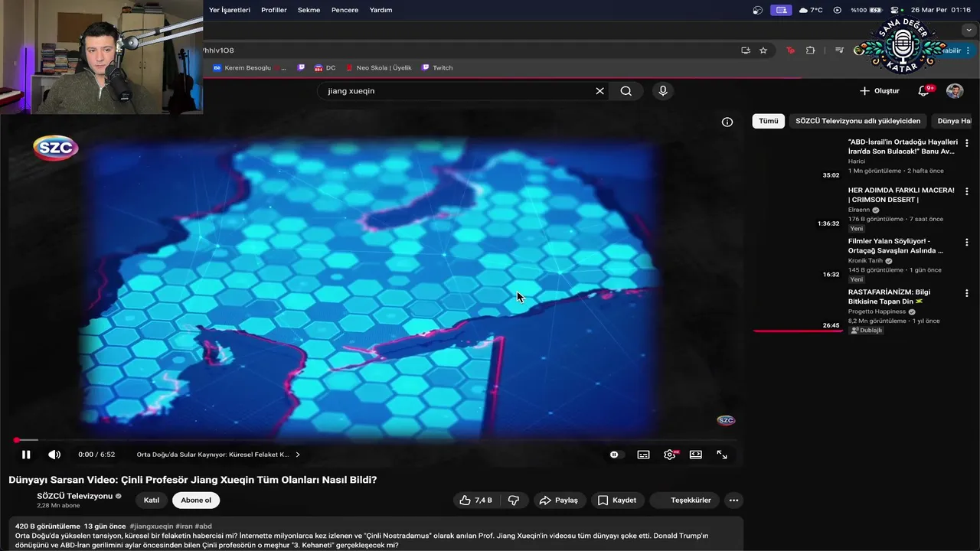980x551 pixels.
Task: Click the install app icon in address bar
Action: pyautogui.click(x=746, y=51)
